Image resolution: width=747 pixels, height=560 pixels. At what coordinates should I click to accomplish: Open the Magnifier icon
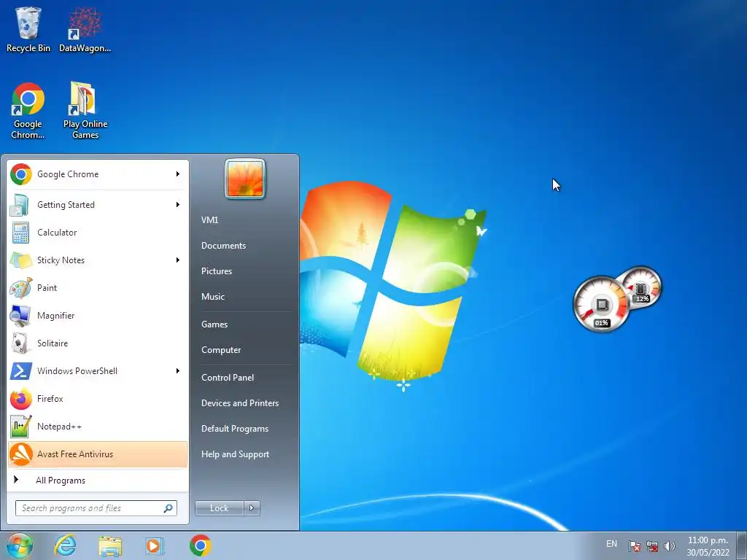coord(21,315)
